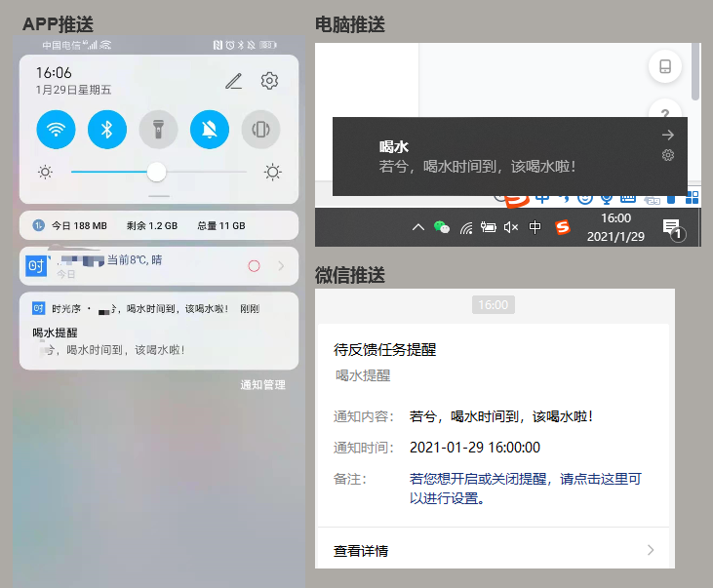
Task: Turn on the flashlight toggle
Action: (x=158, y=130)
